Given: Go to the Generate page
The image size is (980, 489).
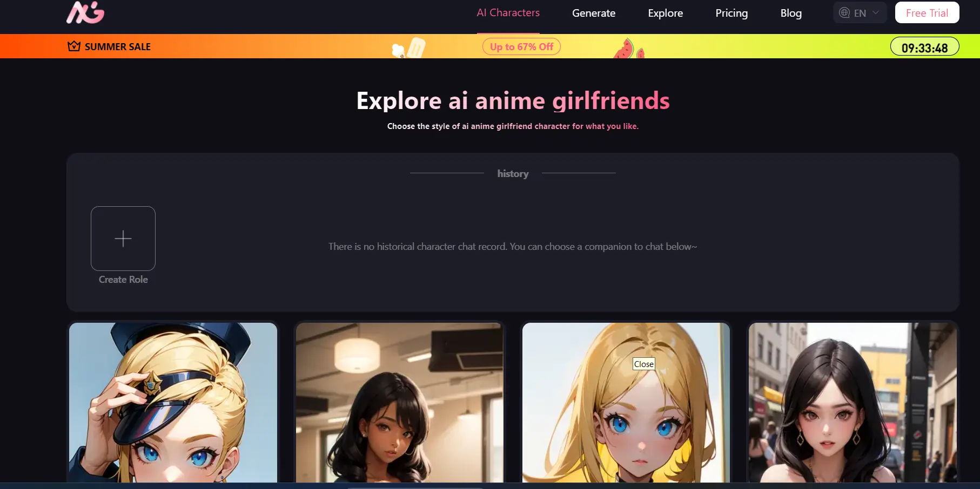Looking at the screenshot, I should coord(594,13).
